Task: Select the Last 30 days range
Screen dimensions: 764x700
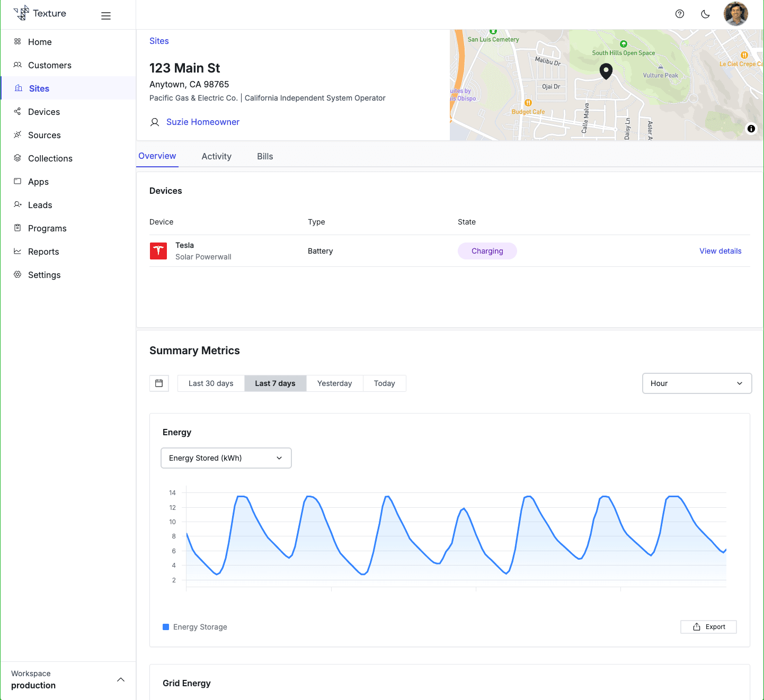Action: (211, 383)
